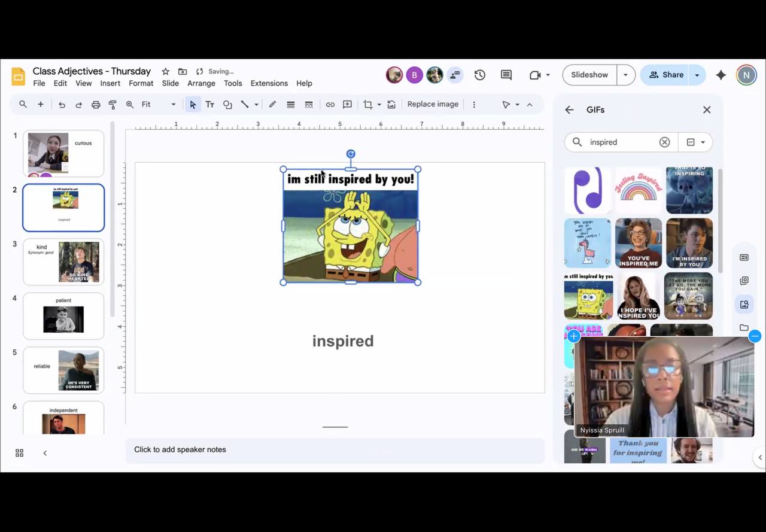
Task: Open version history clock icon
Action: (479, 75)
